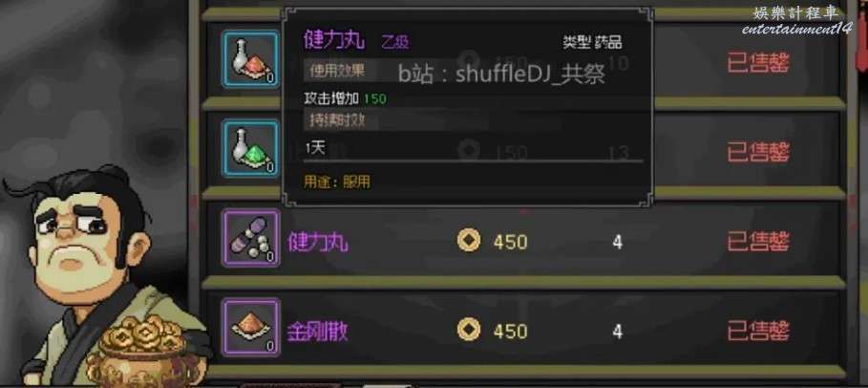Select the red powder flask item icon

(x=251, y=59)
